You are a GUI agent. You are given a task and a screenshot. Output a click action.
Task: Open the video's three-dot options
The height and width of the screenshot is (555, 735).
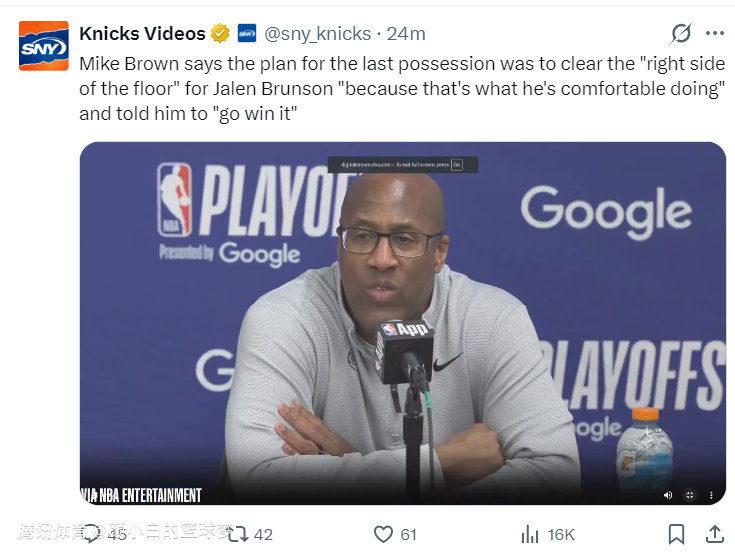pyautogui.click(x=710, y=495)
